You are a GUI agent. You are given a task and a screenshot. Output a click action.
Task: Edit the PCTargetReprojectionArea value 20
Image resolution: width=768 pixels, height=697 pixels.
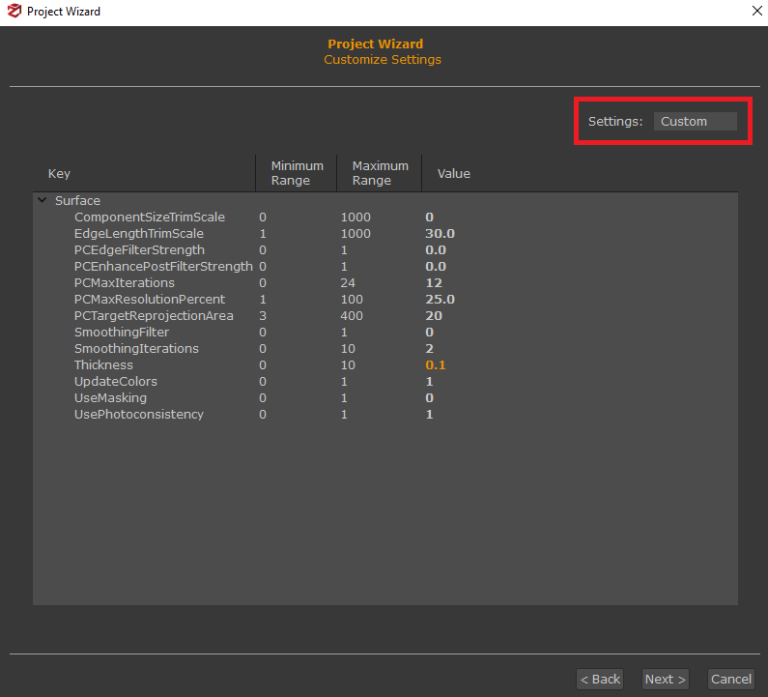click(433, 316)
